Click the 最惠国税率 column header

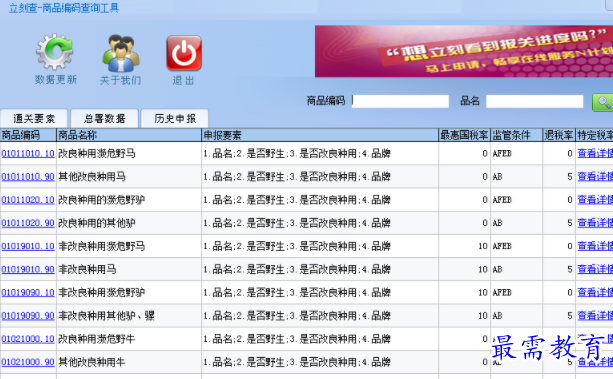tap(464, 135)
